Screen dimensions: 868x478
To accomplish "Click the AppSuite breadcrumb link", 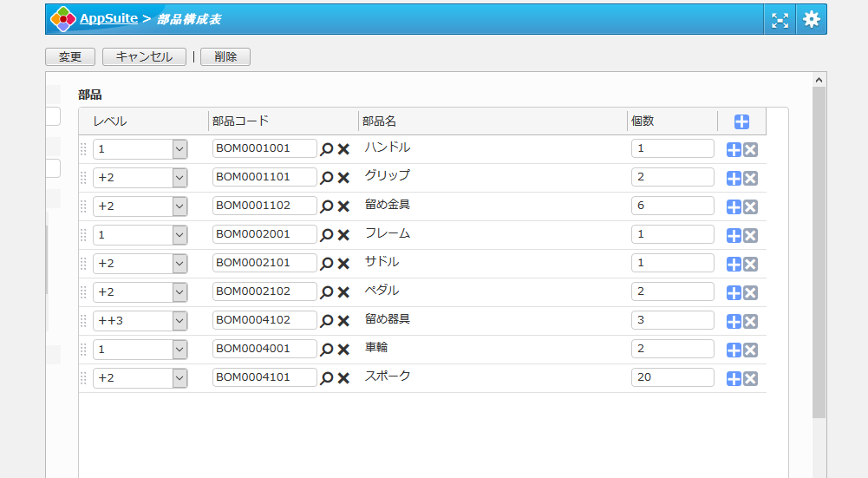I will [108, 18].
